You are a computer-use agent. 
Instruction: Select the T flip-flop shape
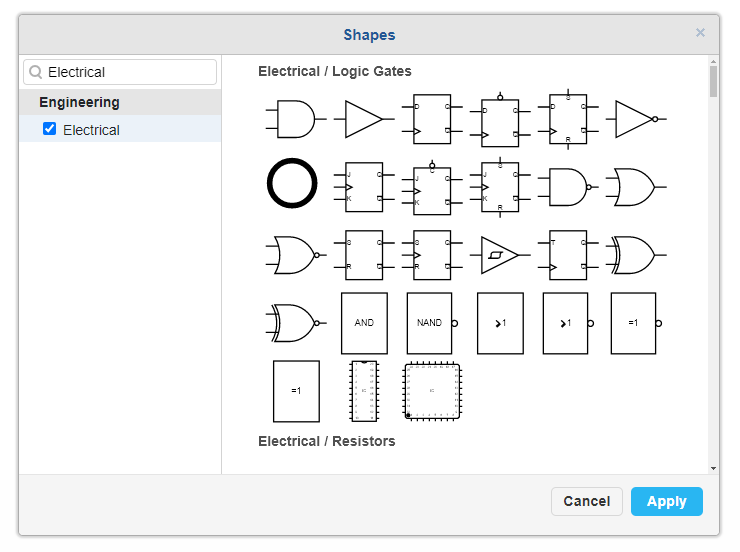pyautogui.click(x=566, y=255)
